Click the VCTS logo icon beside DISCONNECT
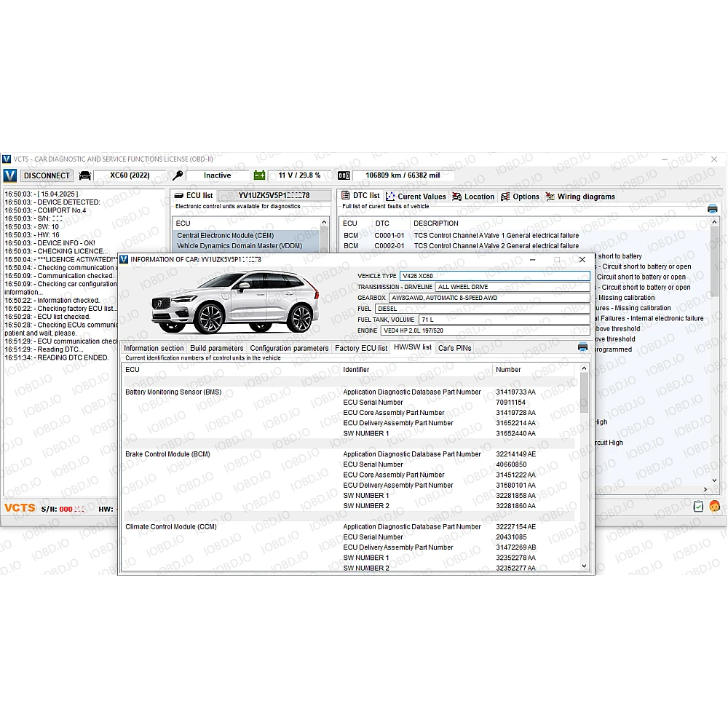 pos(9,175)
